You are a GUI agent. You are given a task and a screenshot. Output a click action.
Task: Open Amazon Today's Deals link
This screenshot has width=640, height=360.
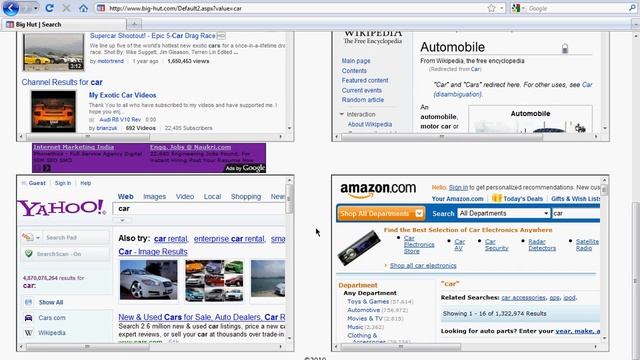point(523,199)
